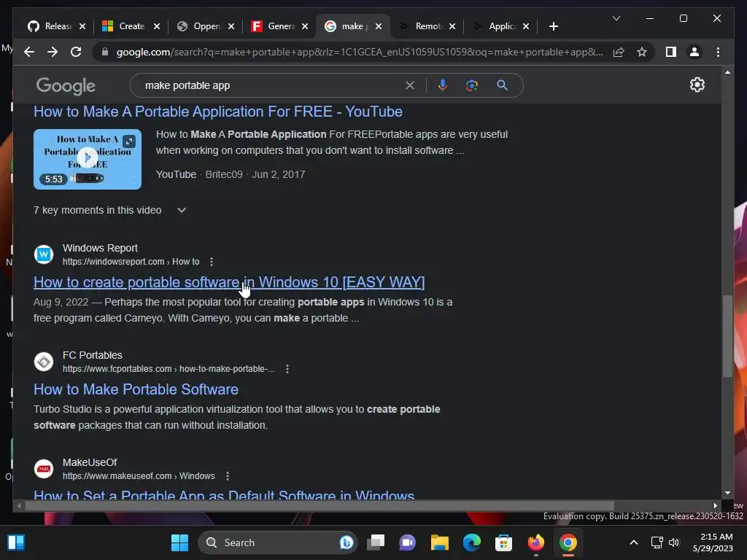Go to Google homepage via logo
This screenshot has width=747, height=560.
[x=66, y=86]
